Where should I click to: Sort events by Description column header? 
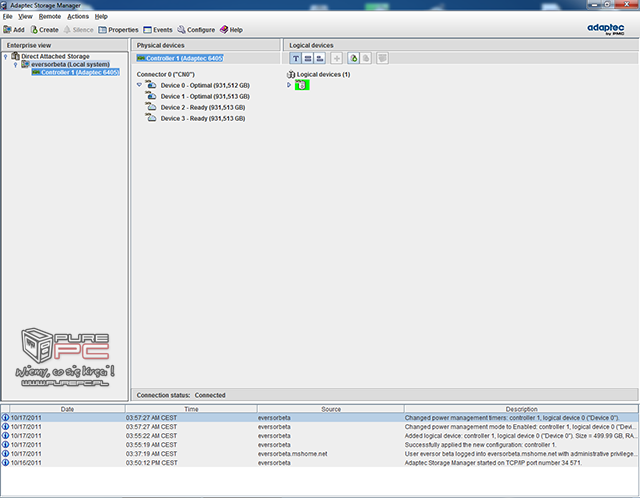coord(521,409)
